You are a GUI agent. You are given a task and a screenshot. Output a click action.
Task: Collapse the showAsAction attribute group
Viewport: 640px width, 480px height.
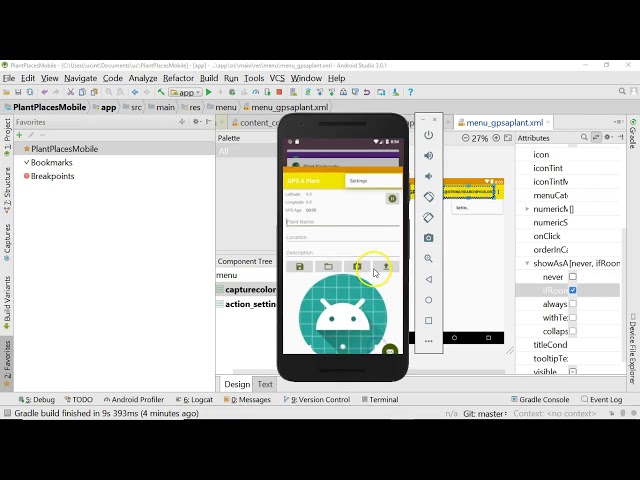pos(527,263)
